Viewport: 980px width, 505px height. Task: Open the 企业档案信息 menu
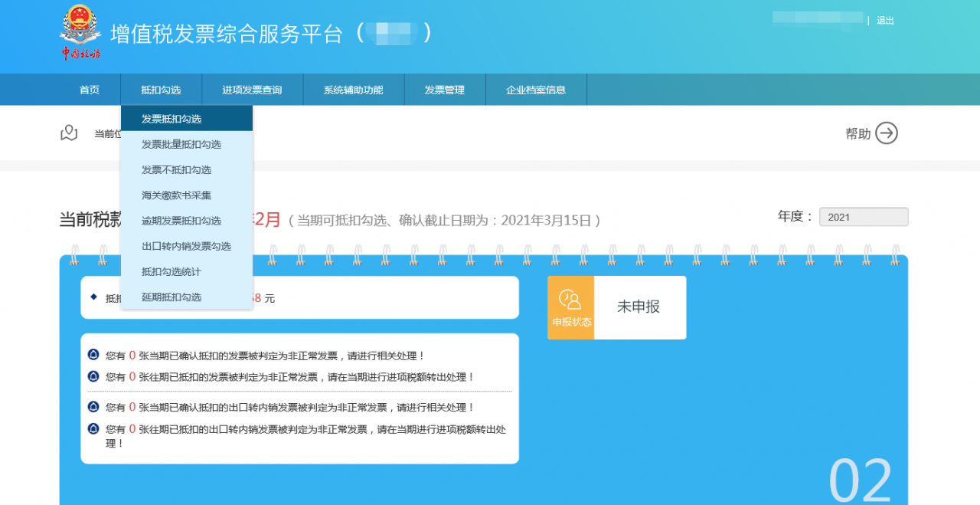pos(536,89)
